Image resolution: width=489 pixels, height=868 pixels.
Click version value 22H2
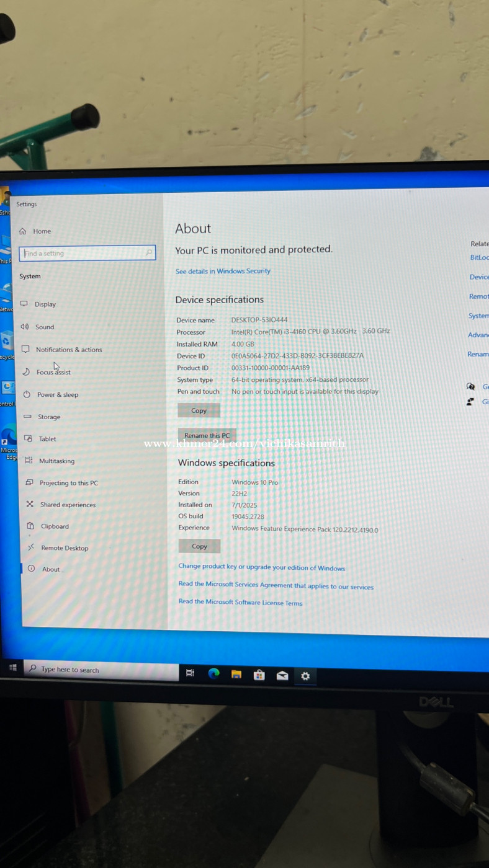click(x=240, y=494)
